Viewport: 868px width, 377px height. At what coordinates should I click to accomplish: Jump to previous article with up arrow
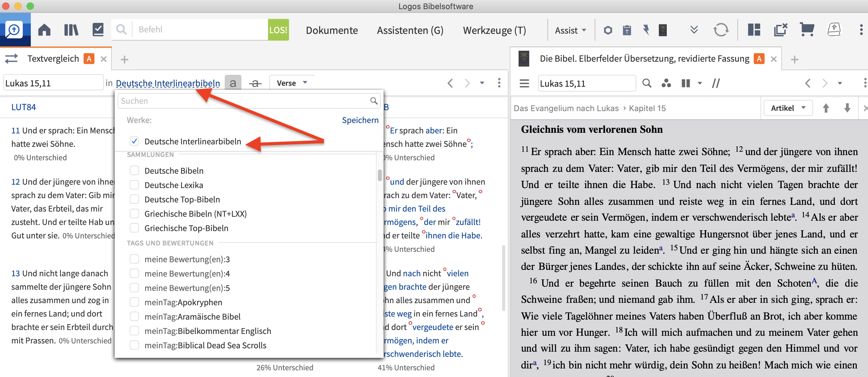coord(826,108)
